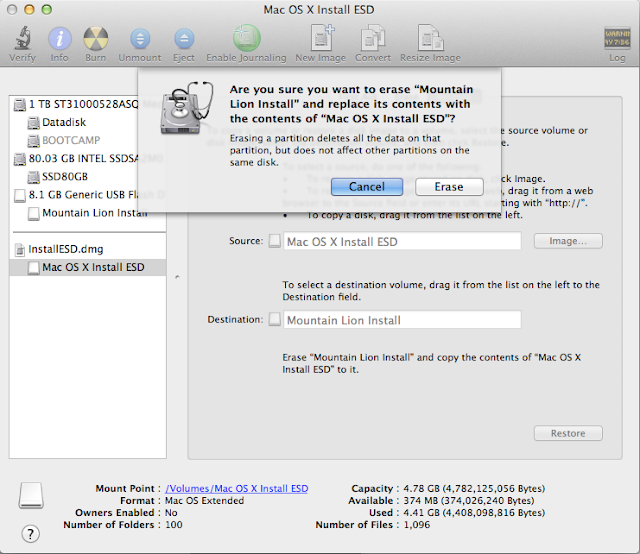This screenshot has width=640, height=554.
Task: Click the Available value 374 MB
Action: coord(469,501)
